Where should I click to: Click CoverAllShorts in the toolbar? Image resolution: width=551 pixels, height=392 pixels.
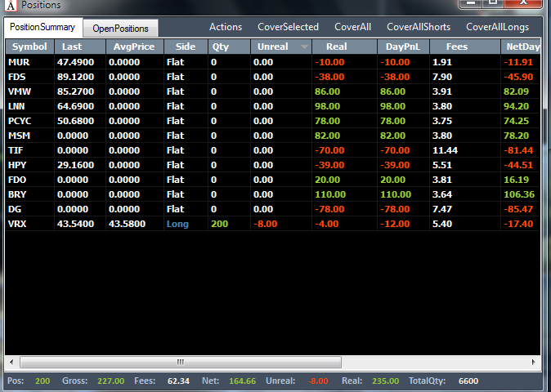coord(419,27)
